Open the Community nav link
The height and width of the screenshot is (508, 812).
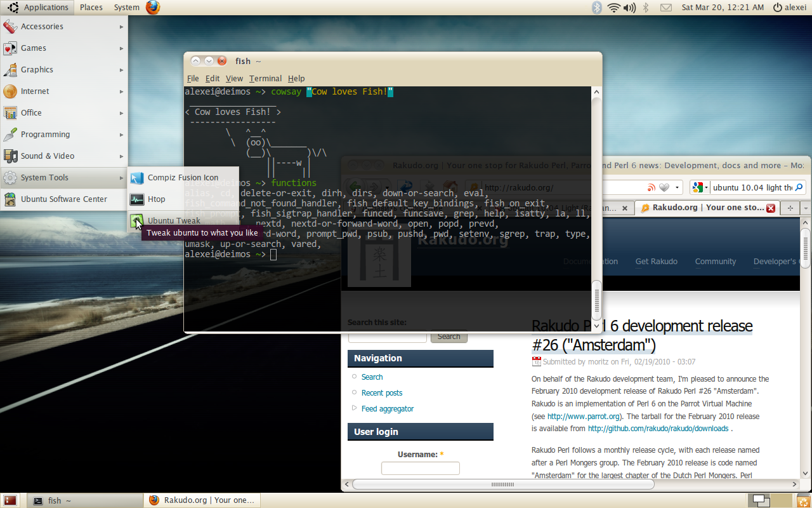[716, 262]
